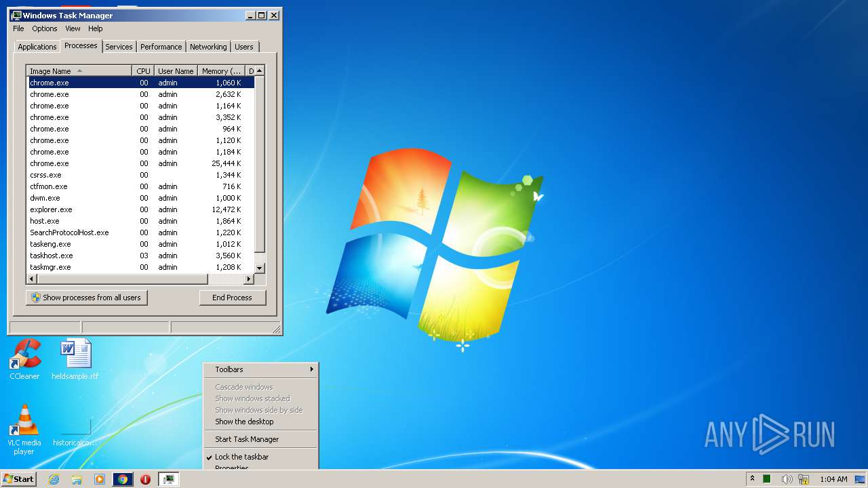Screen dimensions: 868x488
Task: Sort processes by the CPU column
Action: tap(143, 71)
